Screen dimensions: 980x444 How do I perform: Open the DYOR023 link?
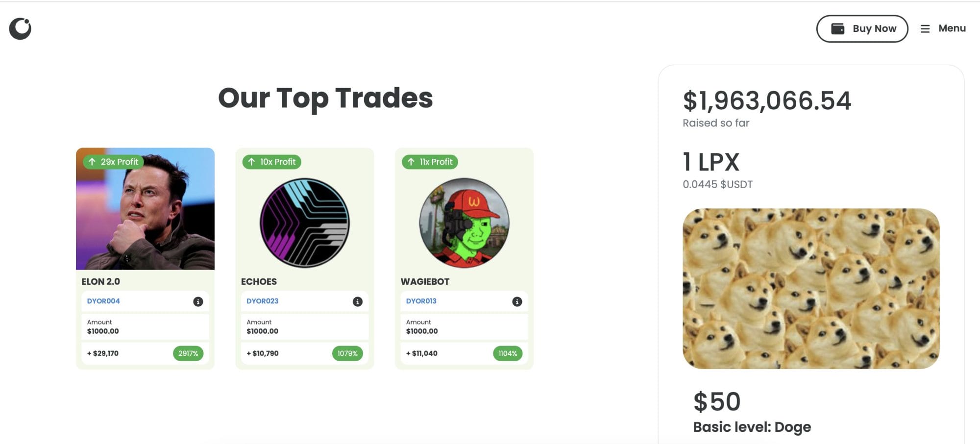(x=262, y=301)
